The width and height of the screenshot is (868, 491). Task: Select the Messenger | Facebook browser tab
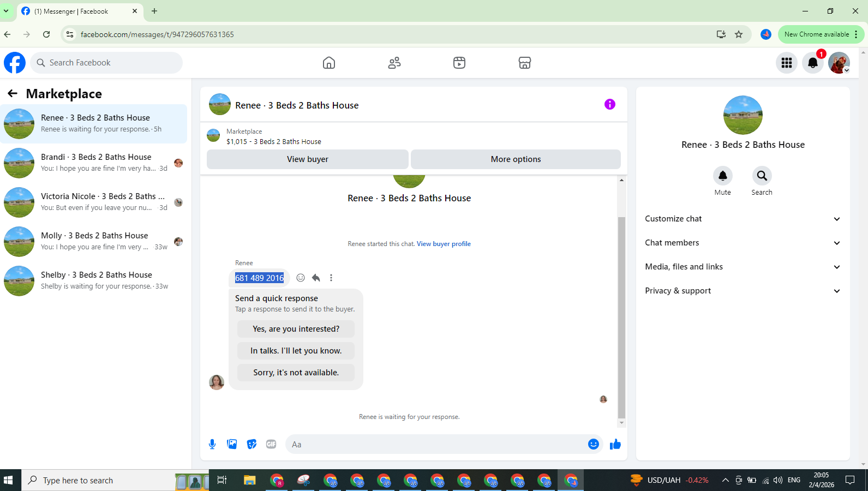80,11
